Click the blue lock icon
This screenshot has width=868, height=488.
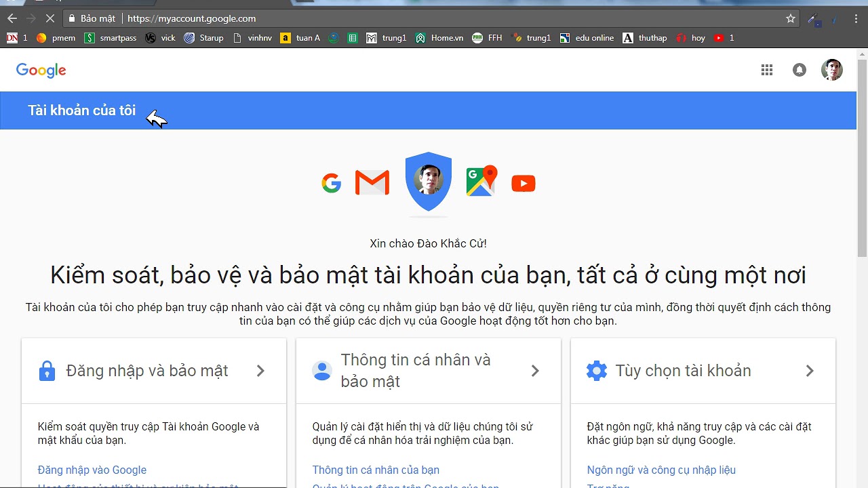[x=47, y=371]
